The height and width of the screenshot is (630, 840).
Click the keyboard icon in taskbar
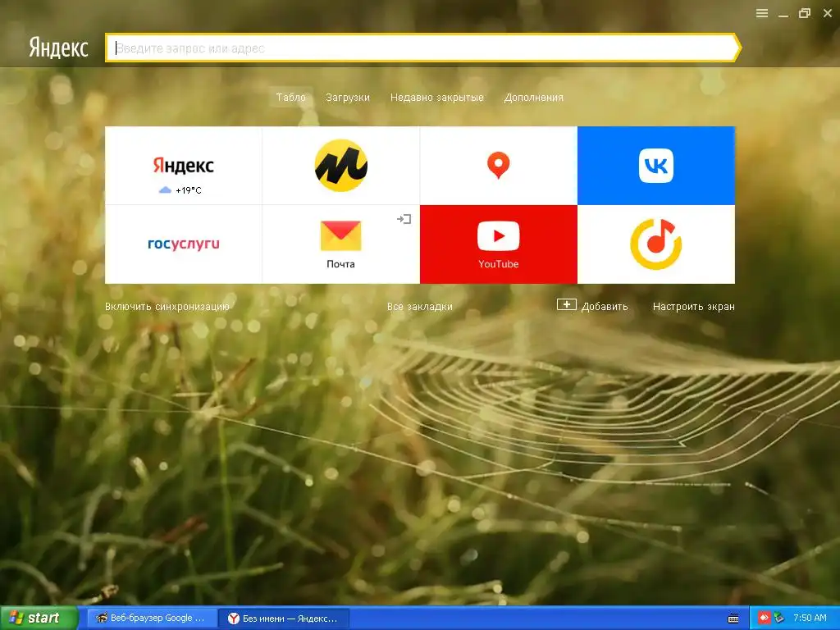click(733, 619)
